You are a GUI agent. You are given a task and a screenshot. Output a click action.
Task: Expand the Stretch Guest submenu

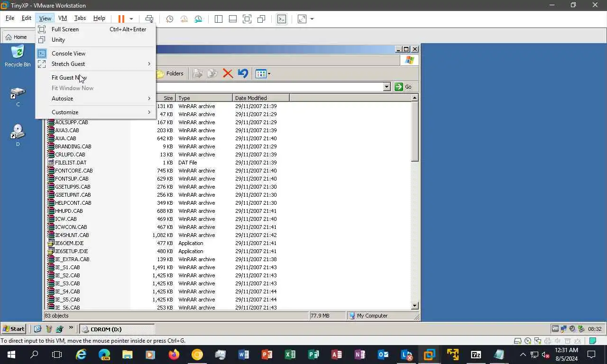click(95, 64)
